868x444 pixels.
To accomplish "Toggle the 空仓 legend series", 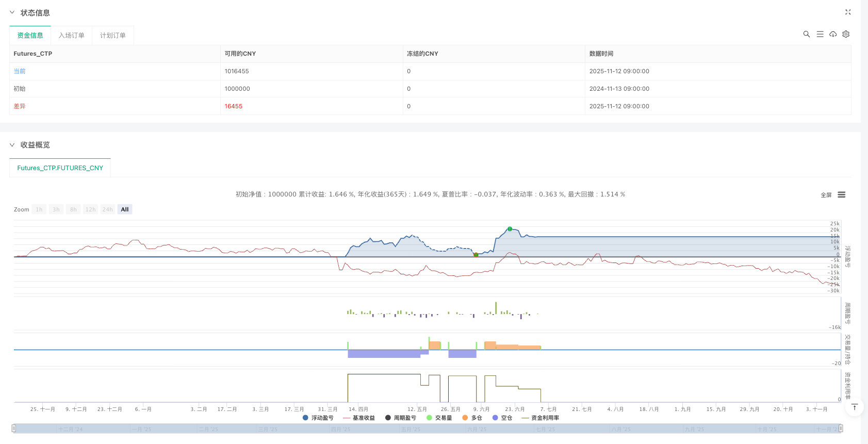I will click(x=503, y=418).
